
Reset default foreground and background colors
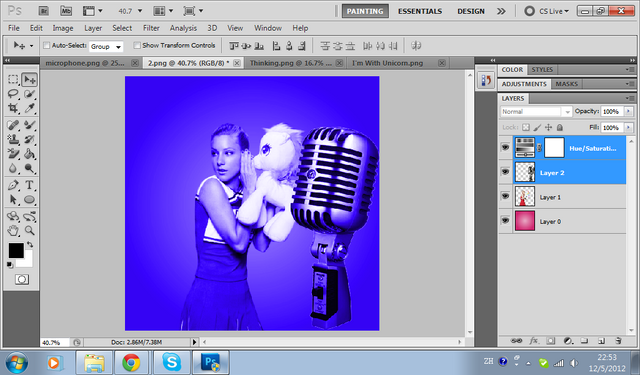(x=10, y=265)
